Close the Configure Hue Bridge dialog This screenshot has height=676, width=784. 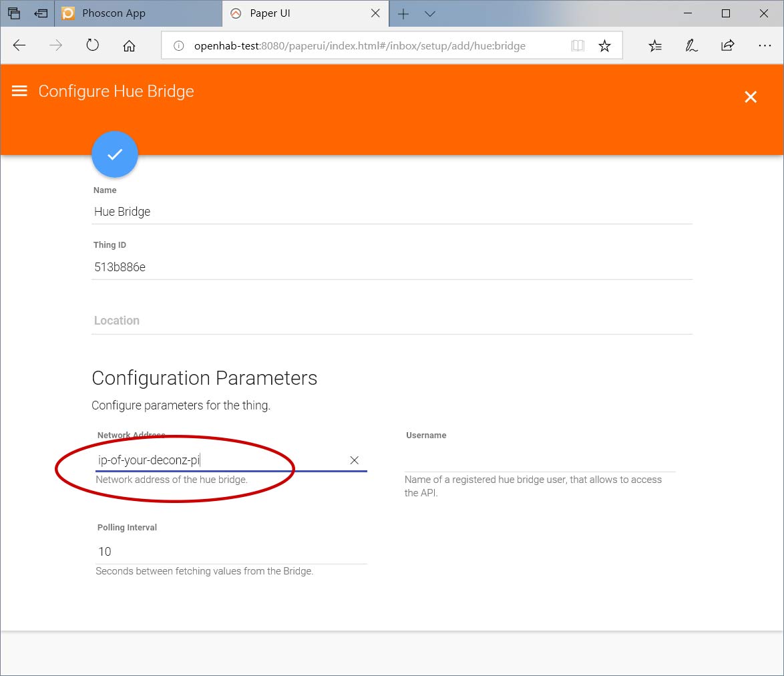pos(751,97)
